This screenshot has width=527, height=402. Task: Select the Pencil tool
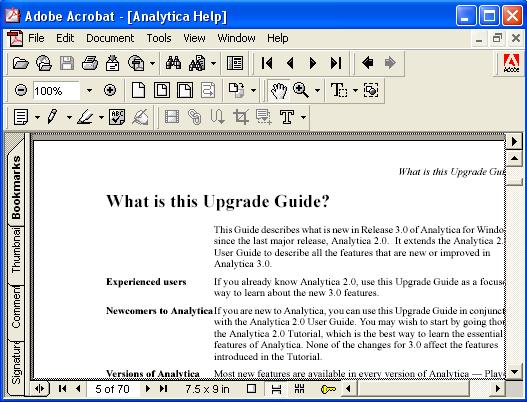click(x=52, y=117)
